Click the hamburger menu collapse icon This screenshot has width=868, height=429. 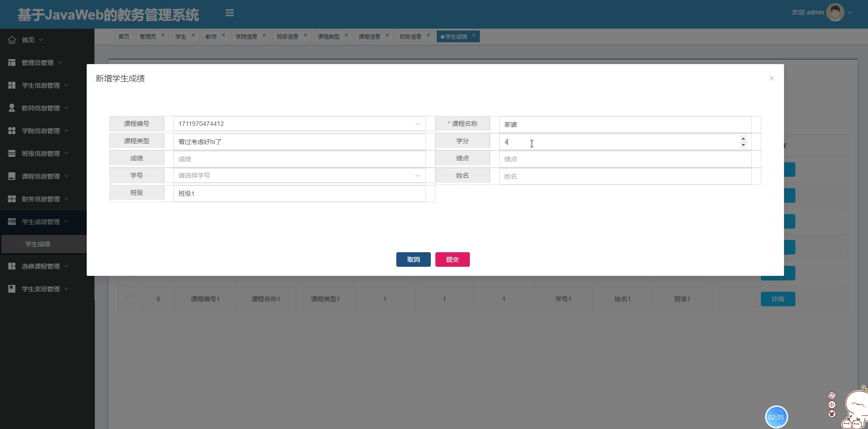click(x=230, y=13)
